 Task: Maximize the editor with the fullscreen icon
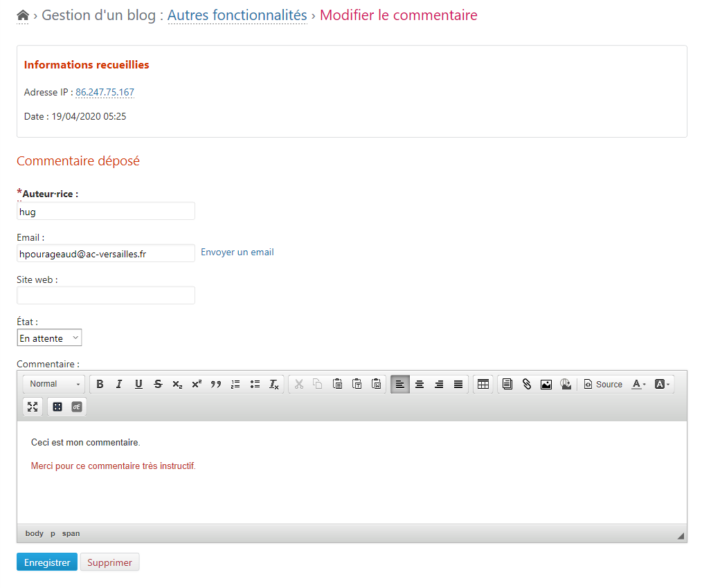(x=33, y=407)
